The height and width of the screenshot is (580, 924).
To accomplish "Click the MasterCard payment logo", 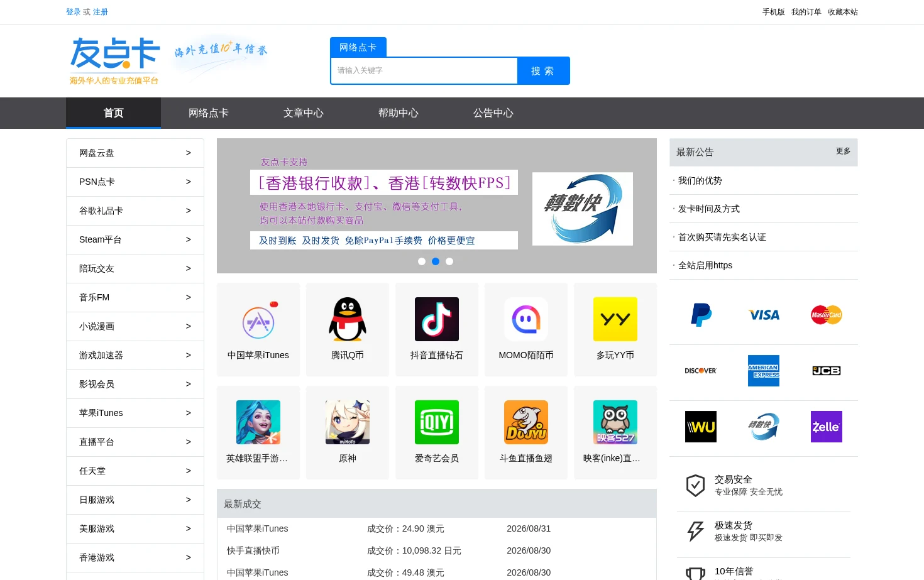I will coord(827,315).
